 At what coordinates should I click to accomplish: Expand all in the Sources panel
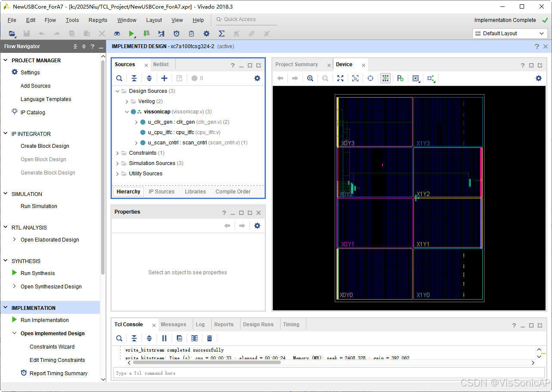pos(149,78)
